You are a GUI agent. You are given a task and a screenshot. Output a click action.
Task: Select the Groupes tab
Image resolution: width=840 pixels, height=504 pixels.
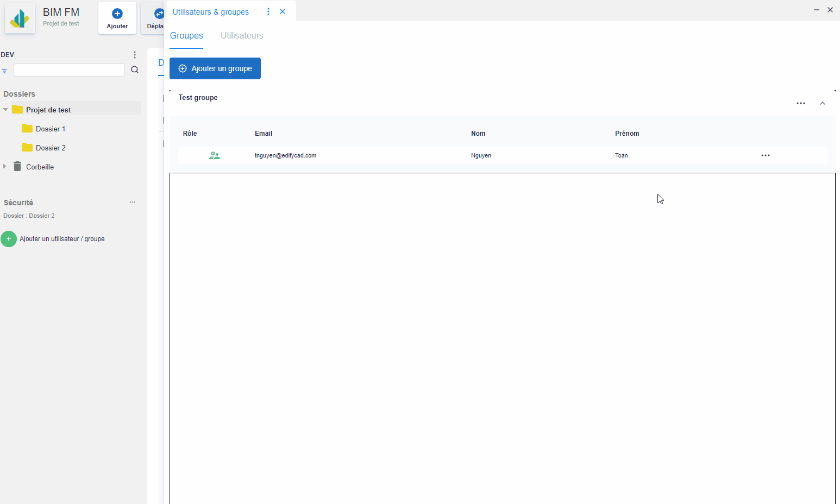(x=186, y=36)
